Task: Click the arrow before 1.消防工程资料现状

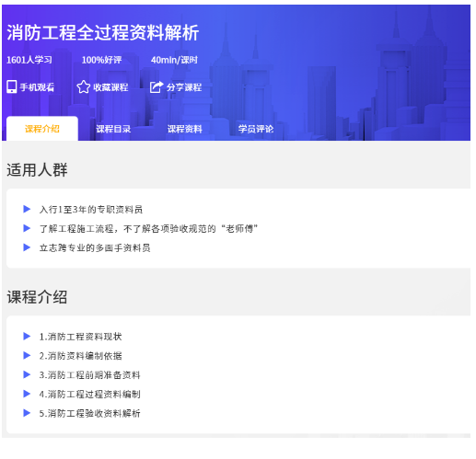Action: tap(27, 337)
